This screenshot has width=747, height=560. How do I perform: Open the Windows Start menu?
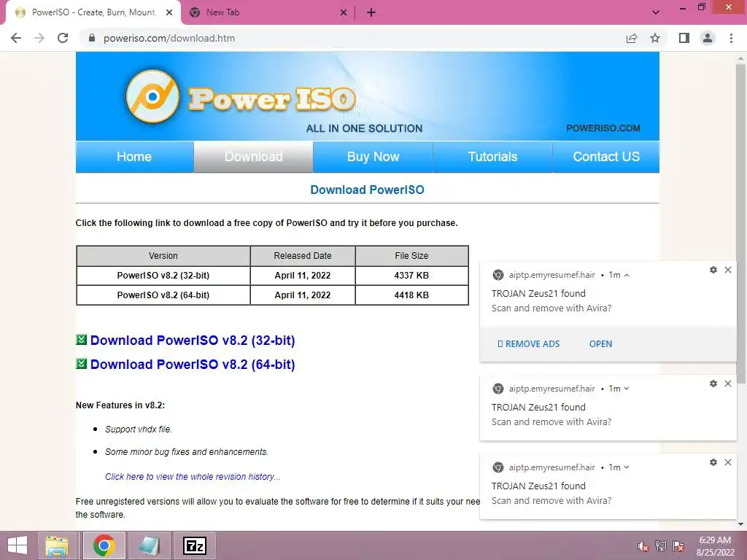(18, 545)
